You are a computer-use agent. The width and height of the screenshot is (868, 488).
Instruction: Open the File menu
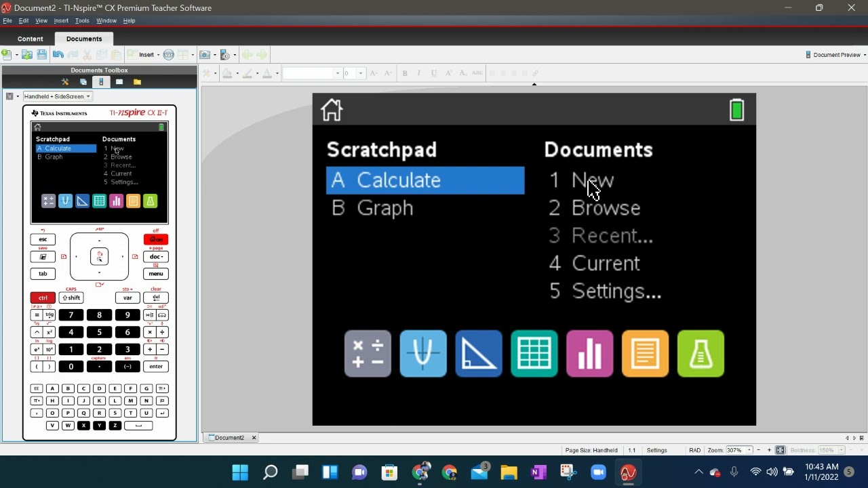point(7,20)
